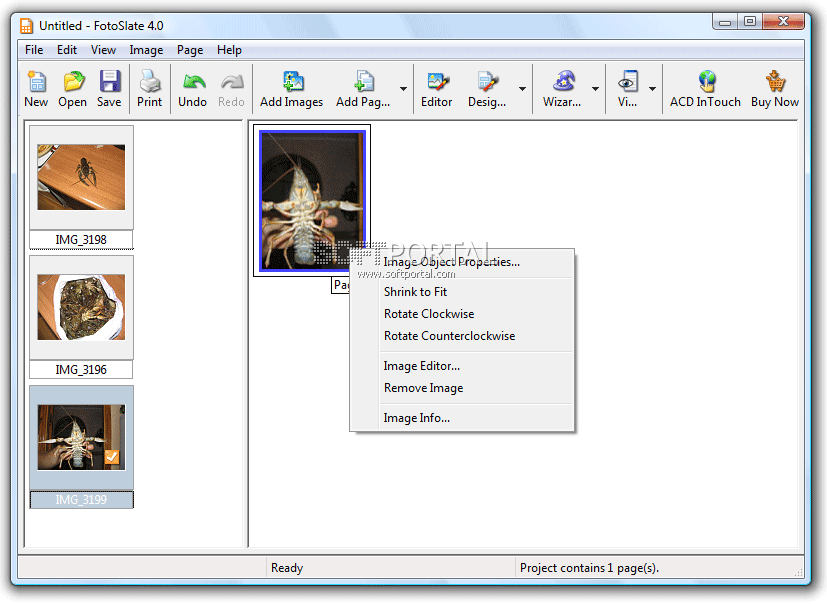Open a project with the Open icon
Screen dimensions: 827x604
pyautogui.click(x=73, y=82)
